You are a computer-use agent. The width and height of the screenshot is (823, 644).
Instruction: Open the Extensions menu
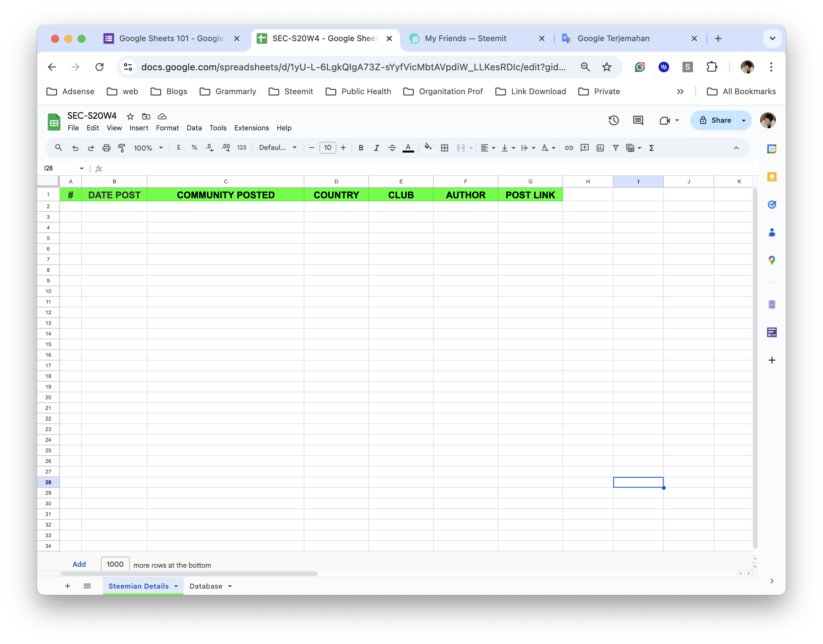(251, 128)
